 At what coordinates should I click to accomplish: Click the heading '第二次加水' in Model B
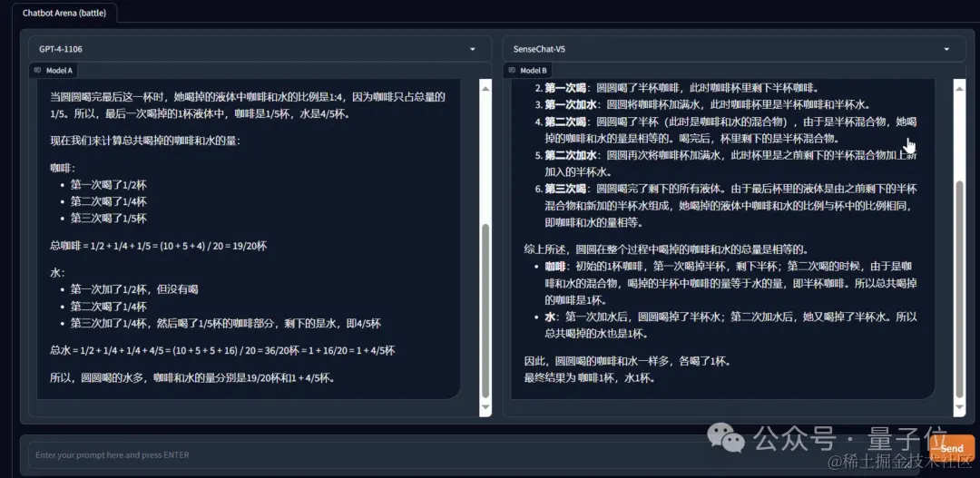tap(570, 155)
